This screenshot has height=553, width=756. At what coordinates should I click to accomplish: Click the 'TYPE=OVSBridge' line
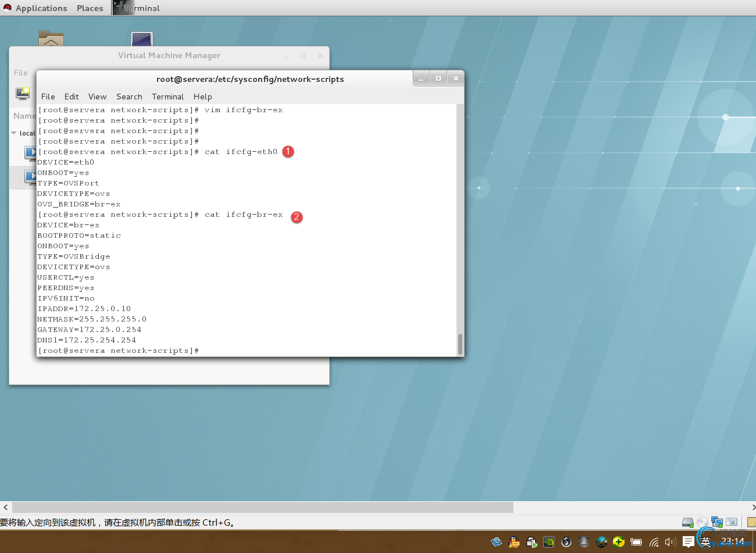pos(74,256)
